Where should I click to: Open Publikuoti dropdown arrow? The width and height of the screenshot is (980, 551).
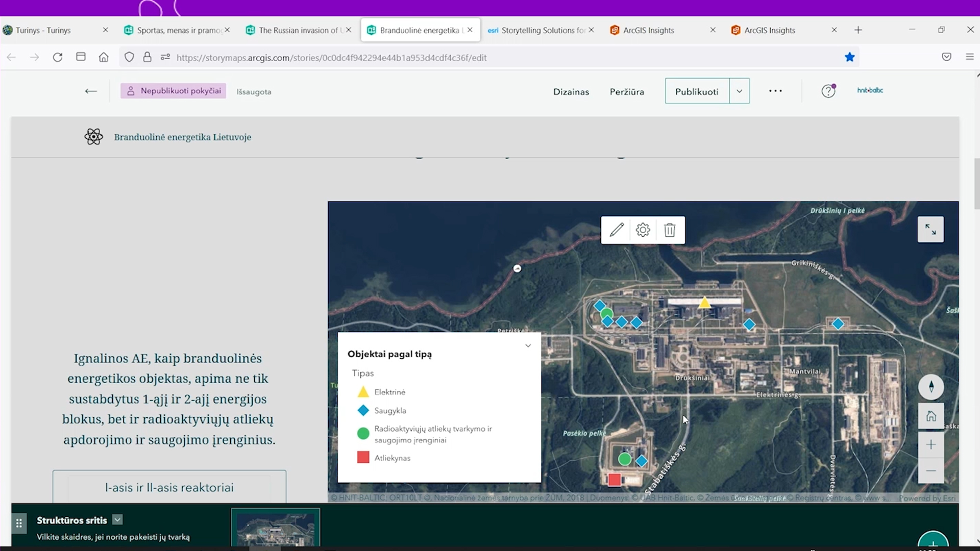739,91
